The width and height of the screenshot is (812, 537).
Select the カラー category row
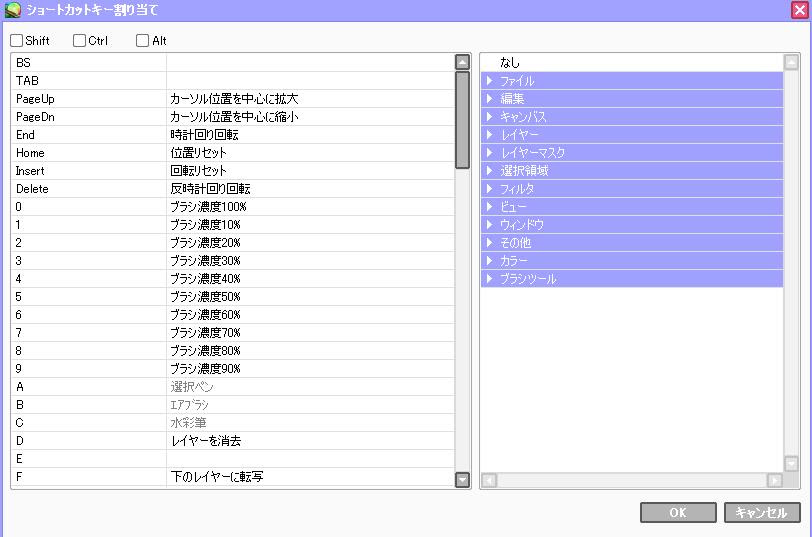pos(632,260)
